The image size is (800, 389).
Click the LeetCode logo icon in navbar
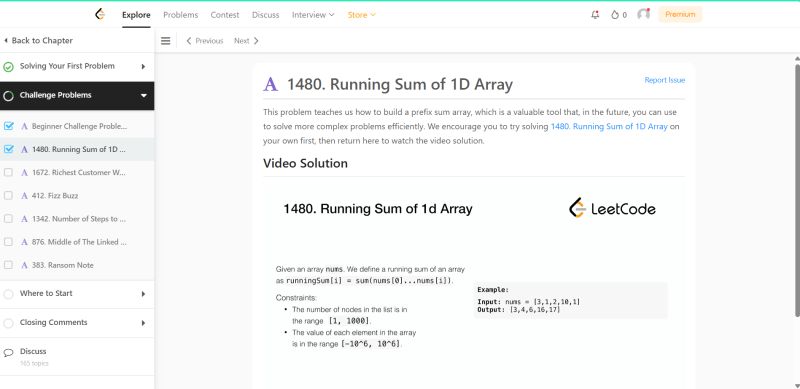(x=100, y=14)
